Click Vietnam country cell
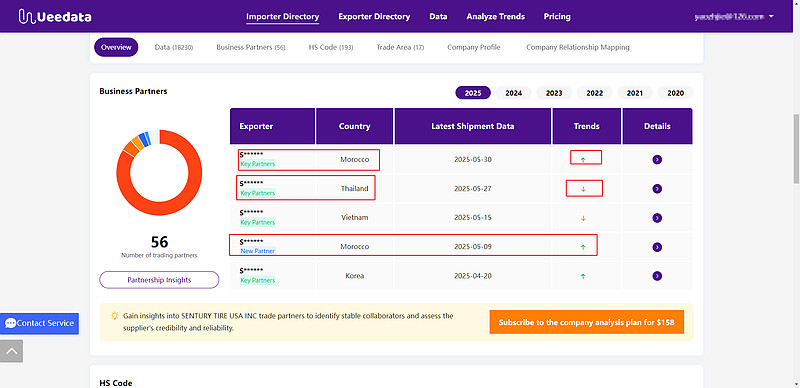The height and width of the screenshot is (388, 800). [355, 218]
